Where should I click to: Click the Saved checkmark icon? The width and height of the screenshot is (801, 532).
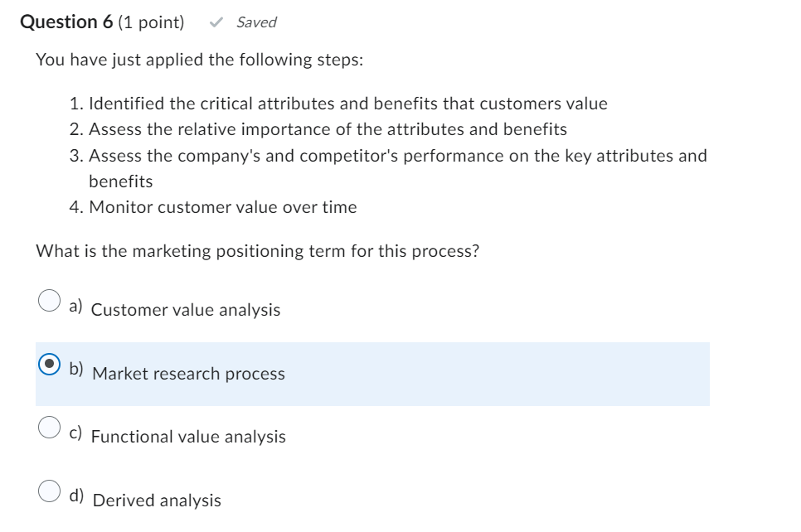216,22
